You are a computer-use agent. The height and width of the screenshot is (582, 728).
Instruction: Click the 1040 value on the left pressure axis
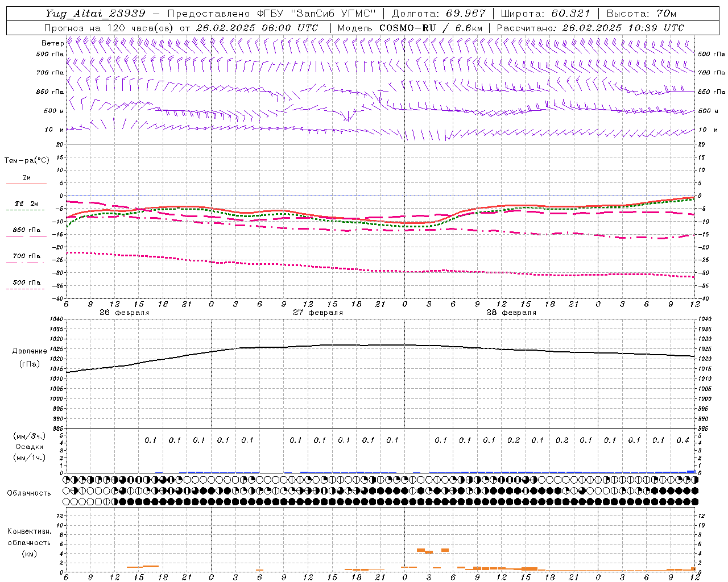pyautogui.click(x=56, y=319)
